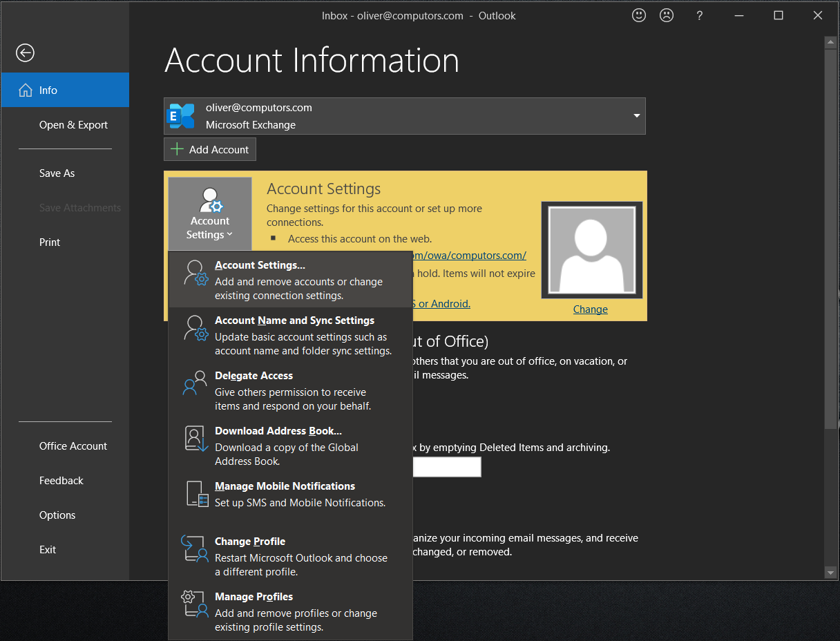840x641 pixels.
Task: Select the Info tab in sidebar
Action: (65, 90)
